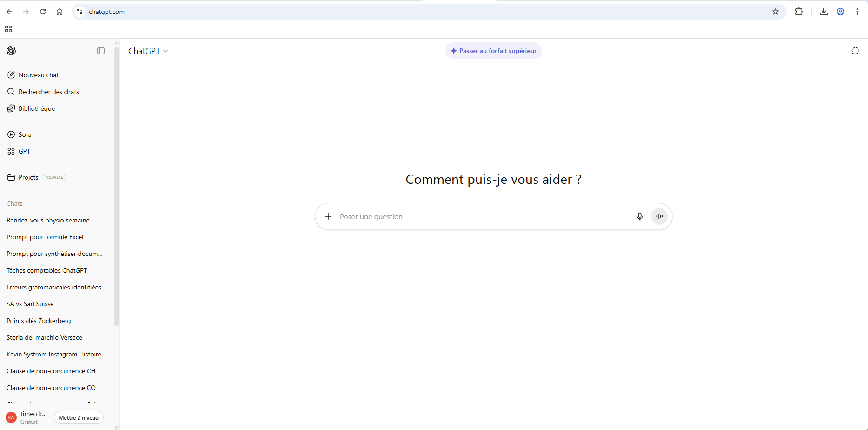The height and width of the screenshot is (430, 868).
Task: Collapse the sidebar with the panel toggle
Action: click(101, 51)
